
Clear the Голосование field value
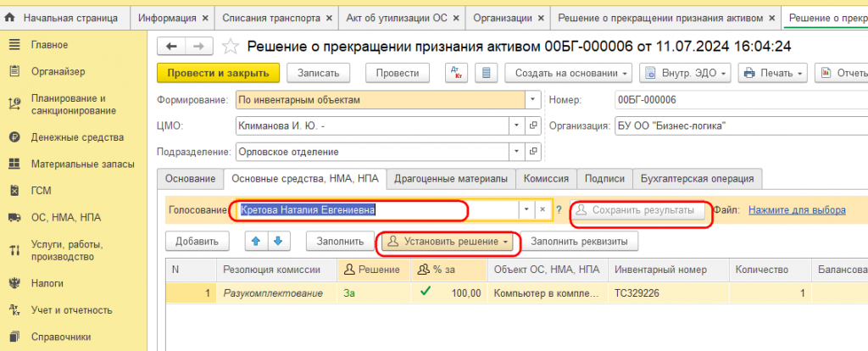(543, 209)
